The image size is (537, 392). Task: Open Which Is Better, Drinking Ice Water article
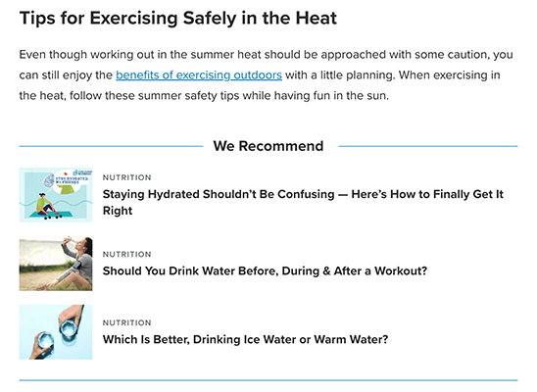(245, 339)
